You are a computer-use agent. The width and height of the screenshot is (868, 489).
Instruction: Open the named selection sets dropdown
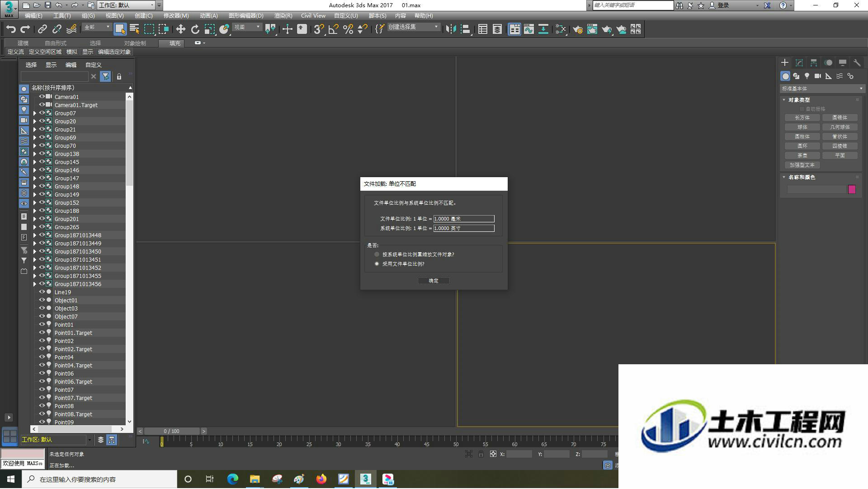pos(413,27)
